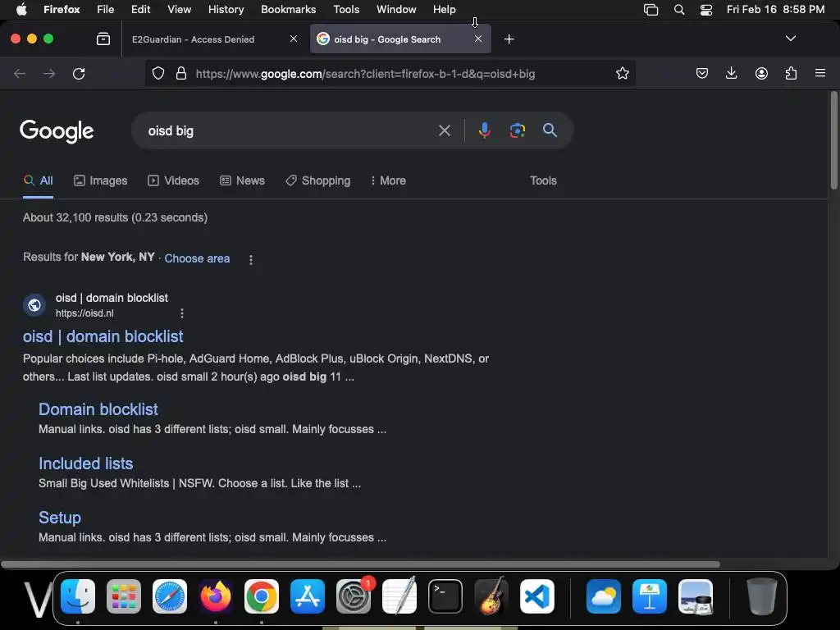Go to Google home via logo
The width and height of the screenshot is (840, 630).
coord(57,131)
